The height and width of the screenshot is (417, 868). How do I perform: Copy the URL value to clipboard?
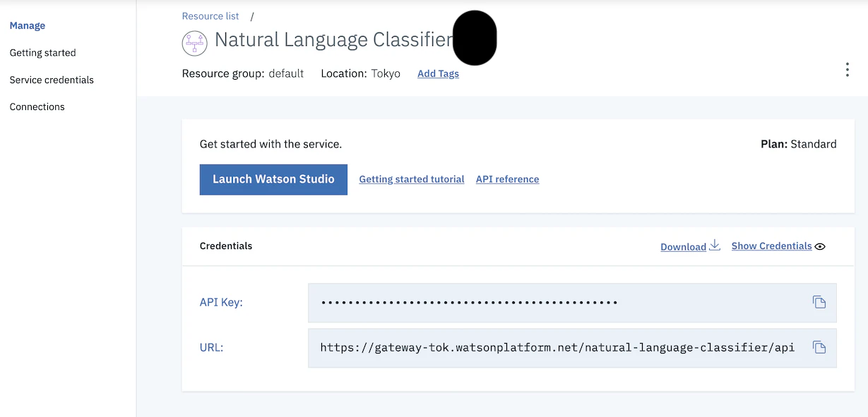click(819, 347)
